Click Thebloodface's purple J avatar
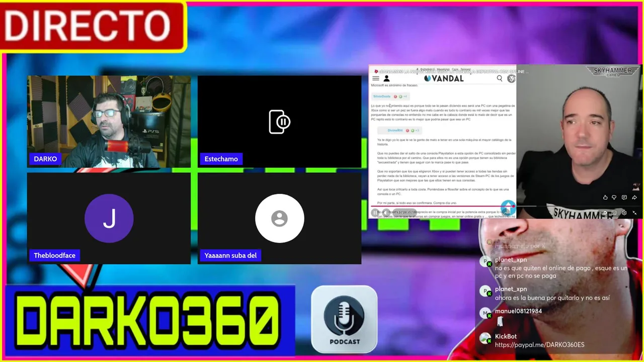Viewport: 644px width, 362px height. (x=109, y=218)
